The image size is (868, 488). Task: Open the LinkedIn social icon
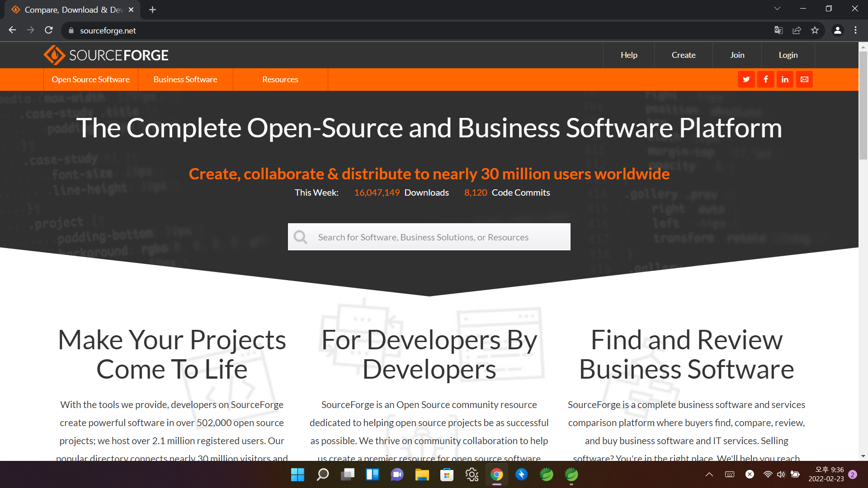click(785, 80)
